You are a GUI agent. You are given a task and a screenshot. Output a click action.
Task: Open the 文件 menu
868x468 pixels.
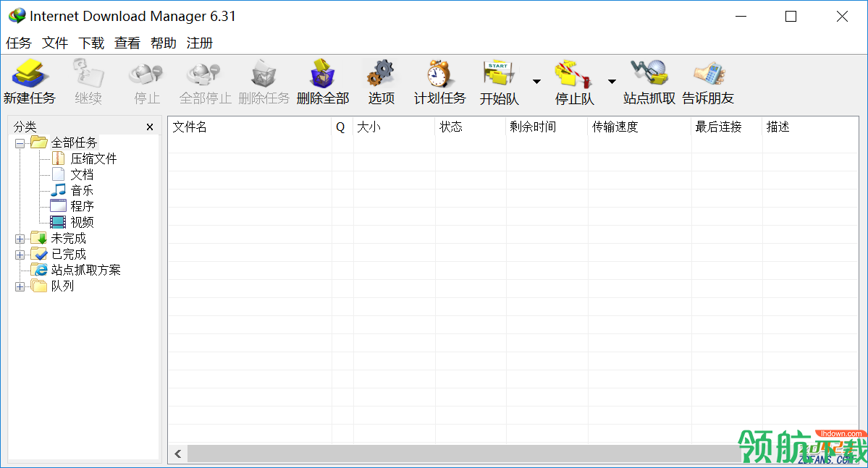(55, 43)
